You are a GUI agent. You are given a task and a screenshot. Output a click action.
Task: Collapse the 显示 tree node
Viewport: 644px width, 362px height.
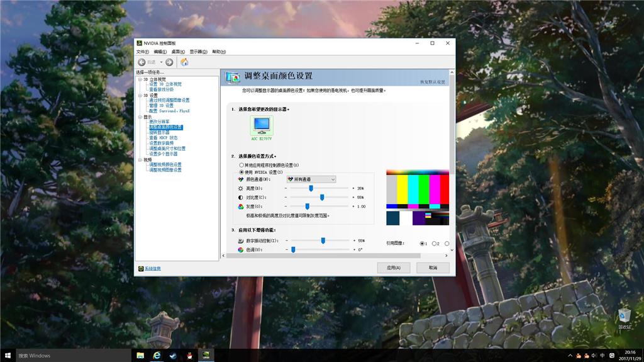(x=140, y=117)
